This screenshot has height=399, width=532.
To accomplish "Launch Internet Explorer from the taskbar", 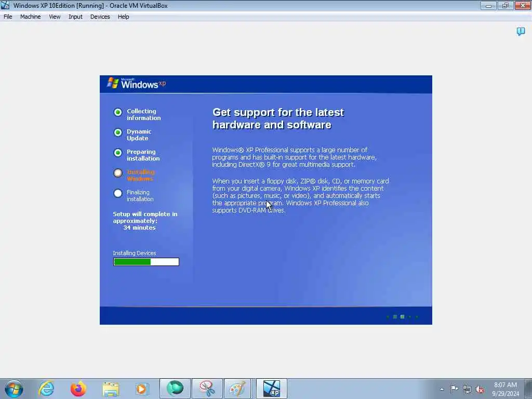I will [46, 389].
